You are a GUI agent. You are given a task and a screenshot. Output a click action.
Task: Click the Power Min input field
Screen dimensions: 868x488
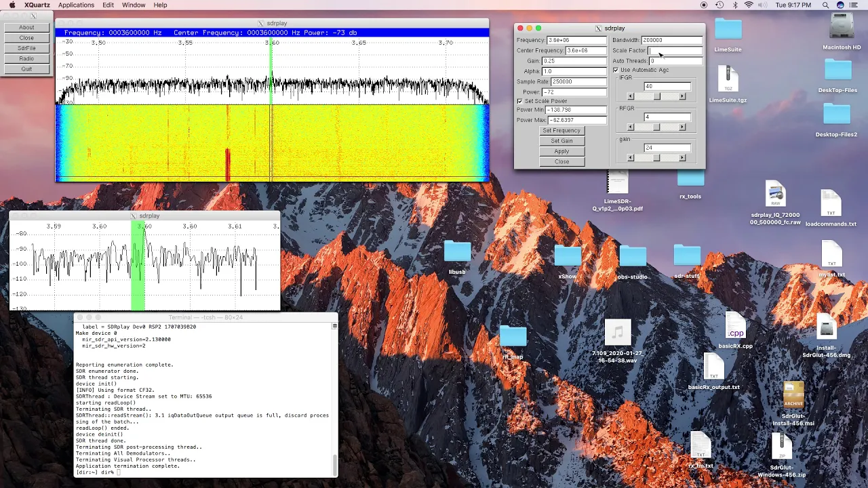point(576,110)
